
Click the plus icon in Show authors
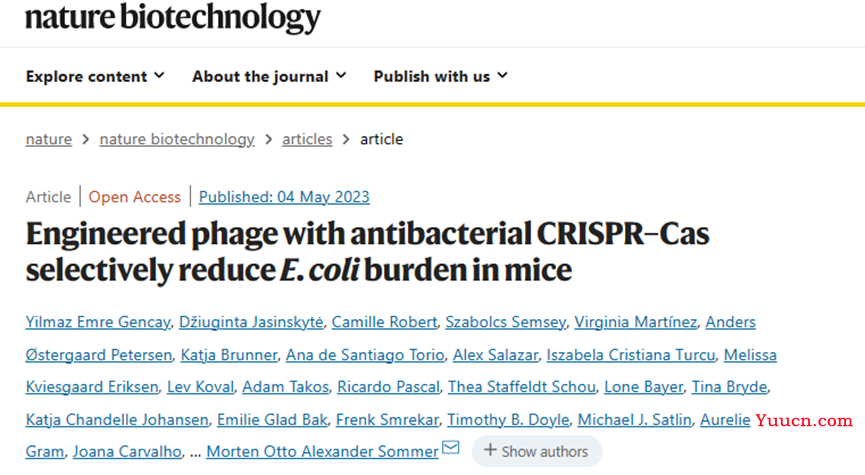click(490, 450)
